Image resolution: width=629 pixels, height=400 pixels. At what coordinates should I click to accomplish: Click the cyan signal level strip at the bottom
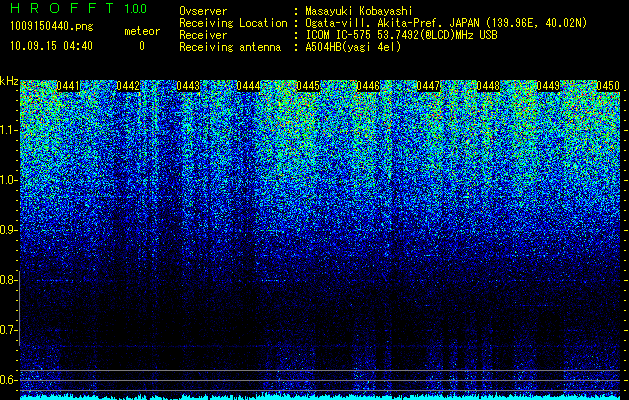[320, 397]
